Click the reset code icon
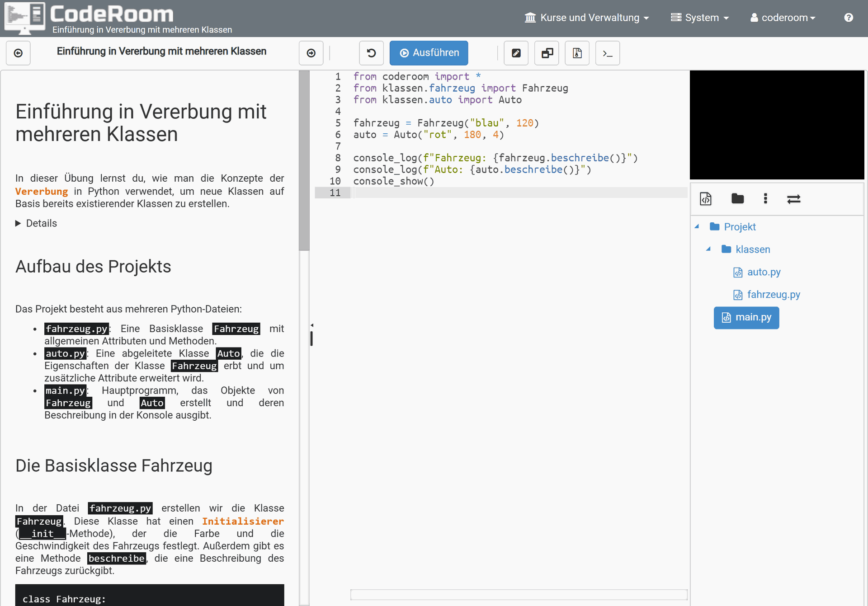 (371, 53)
